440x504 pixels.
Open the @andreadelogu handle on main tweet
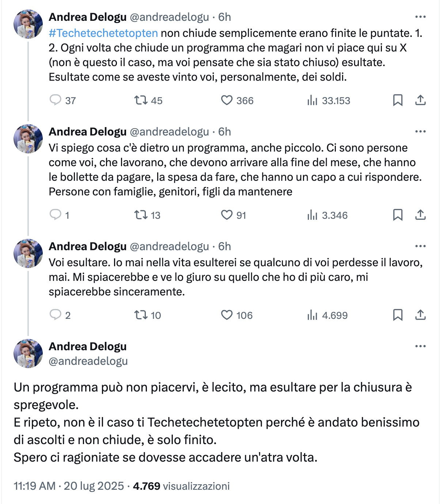click(88, 361)
